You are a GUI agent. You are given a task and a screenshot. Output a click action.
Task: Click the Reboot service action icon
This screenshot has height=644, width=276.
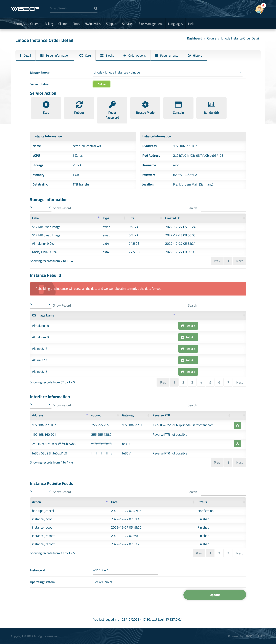(x=79, y=104)
